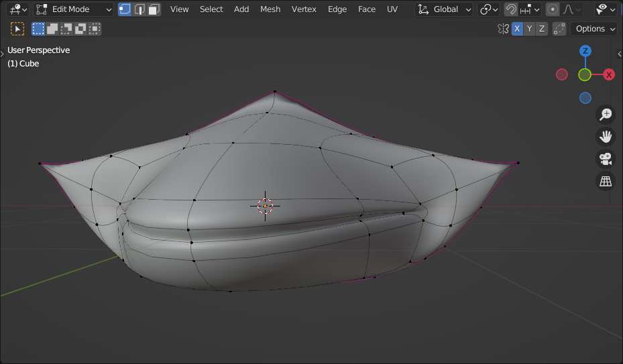
Task: Toggle Y axis mirror
Action: (x=529, y=29)
